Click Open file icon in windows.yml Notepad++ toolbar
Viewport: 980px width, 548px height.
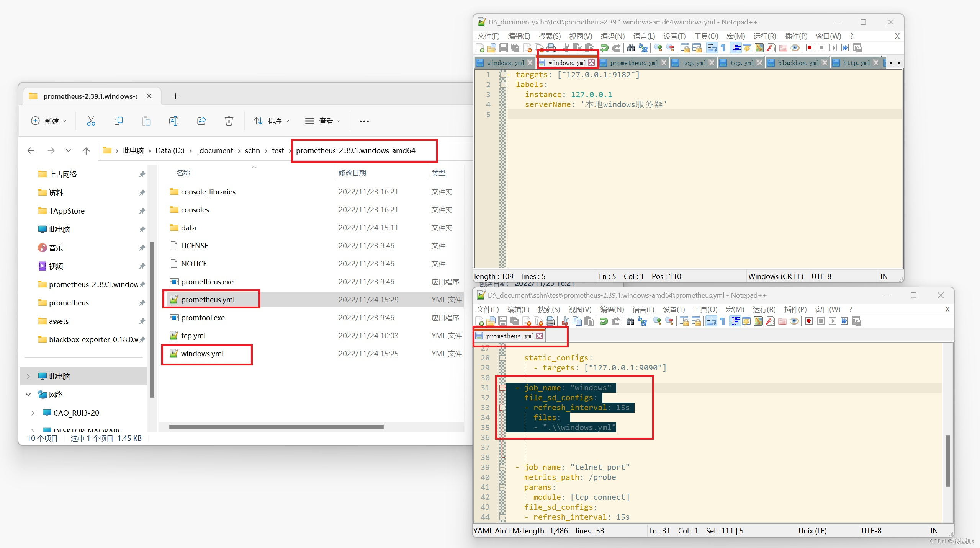click(x=492, y=48)
